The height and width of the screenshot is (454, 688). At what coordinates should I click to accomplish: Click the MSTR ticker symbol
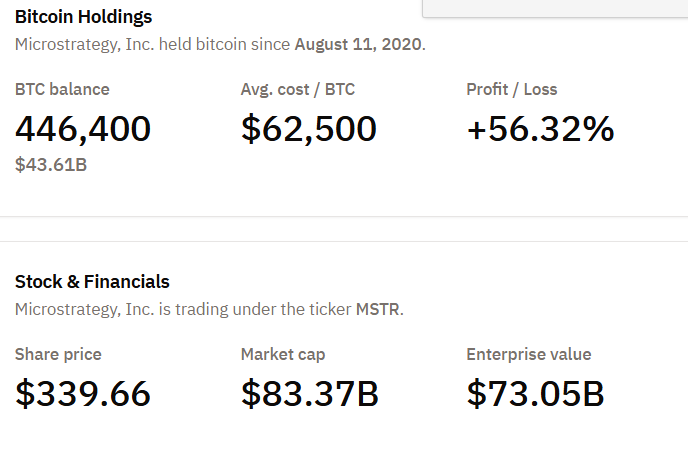click(378, 310)
